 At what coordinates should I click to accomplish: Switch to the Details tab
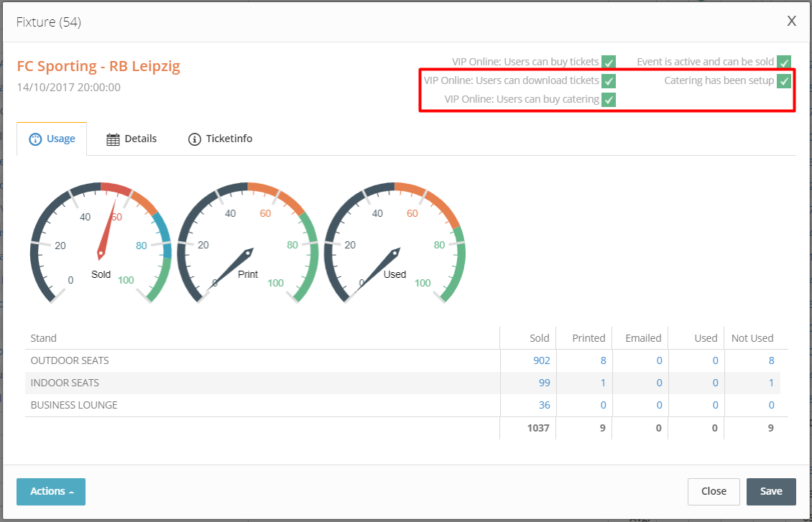click(x=132, y=139)
